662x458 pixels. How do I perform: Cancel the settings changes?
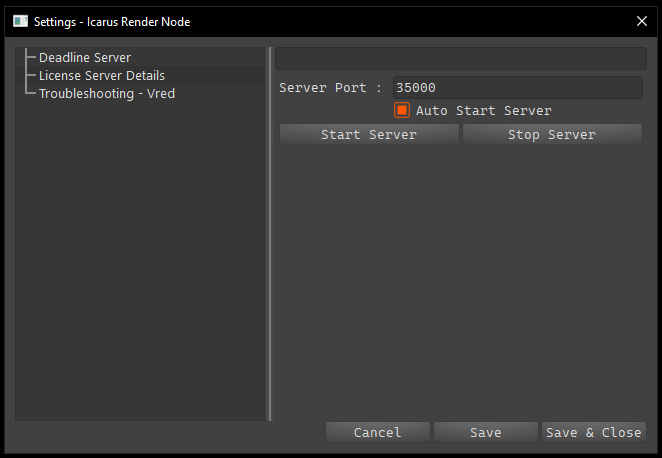pyautogui.click(x=378, y=432)
